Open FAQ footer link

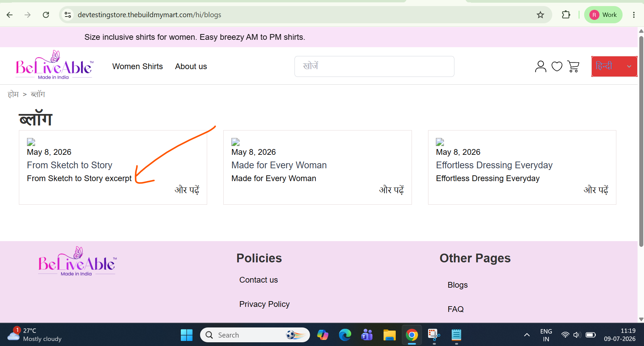coord(455,309)
